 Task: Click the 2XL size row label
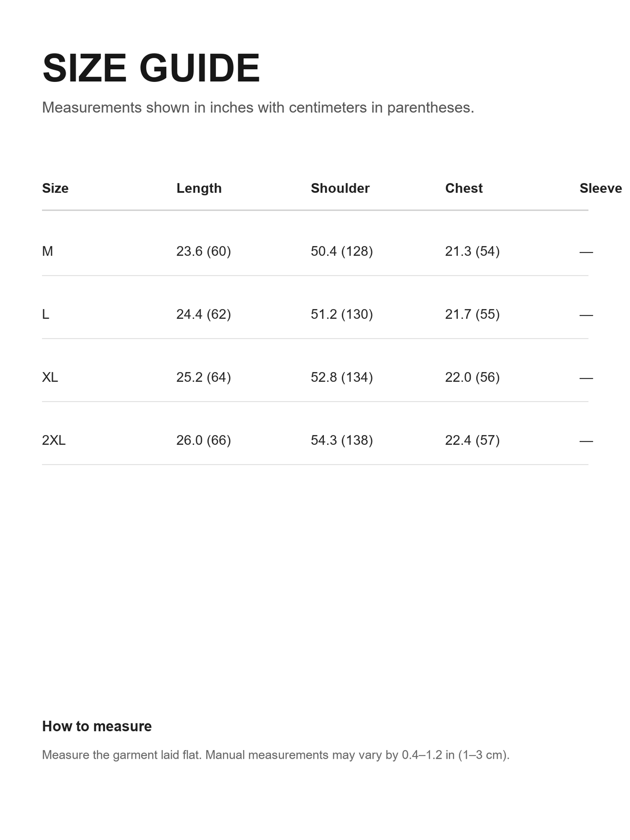[54, 440]
